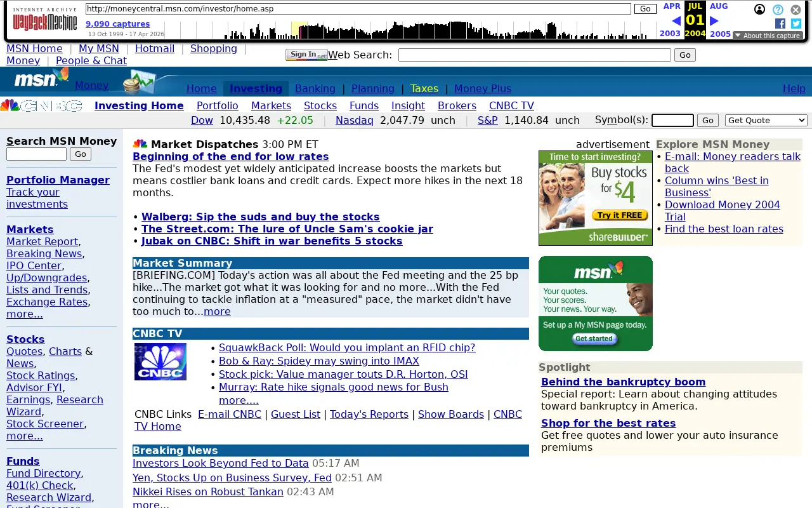Open 'Behind the bankruptcy boom' spotlight link
Viewport: 812px width, 508px height.
pos(623,382)
